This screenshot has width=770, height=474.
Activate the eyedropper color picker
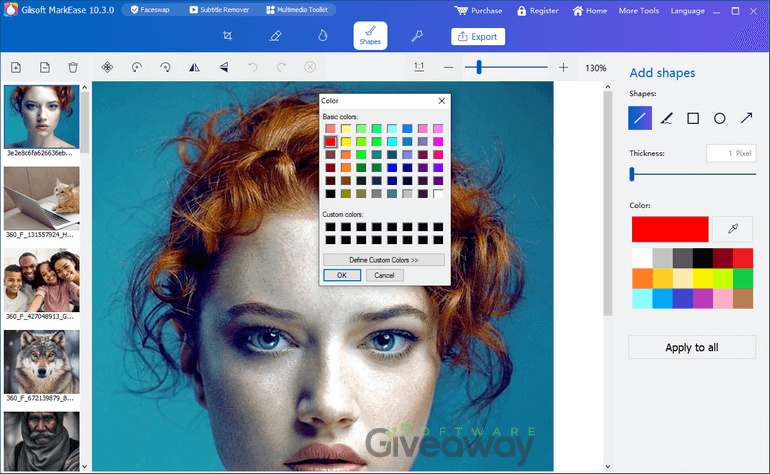[733, 229]
